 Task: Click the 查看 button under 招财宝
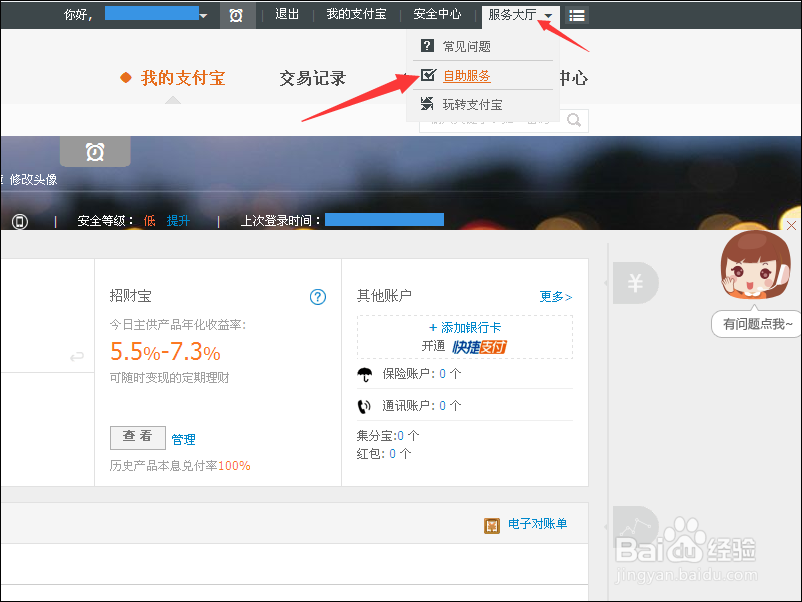point(138,437)
